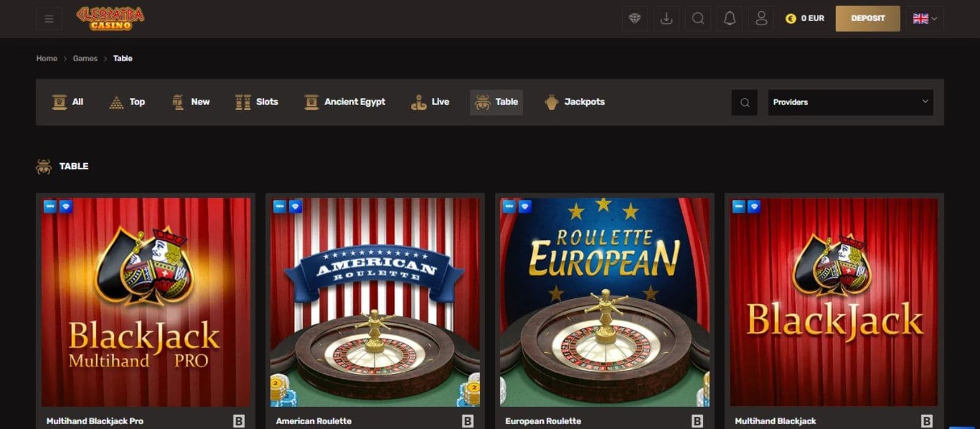The image size is (980, 429).
Task: Select the Top category
Action: click(127, 102)
